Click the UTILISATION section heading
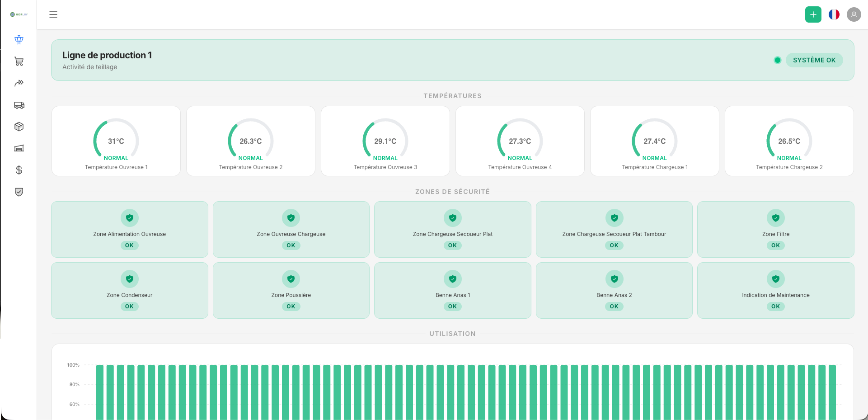This screenshot has width=868, height=420. click(x=453, y=334)
